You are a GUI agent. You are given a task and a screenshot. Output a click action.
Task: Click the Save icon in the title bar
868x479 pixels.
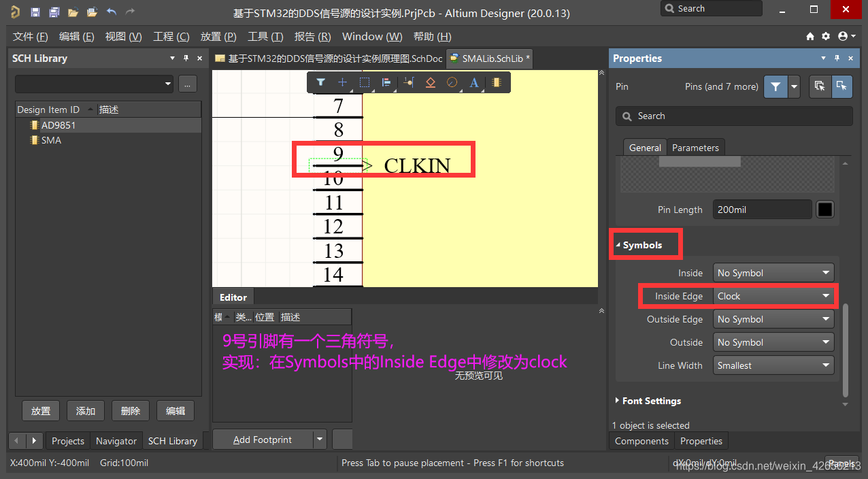coord(35,12)
